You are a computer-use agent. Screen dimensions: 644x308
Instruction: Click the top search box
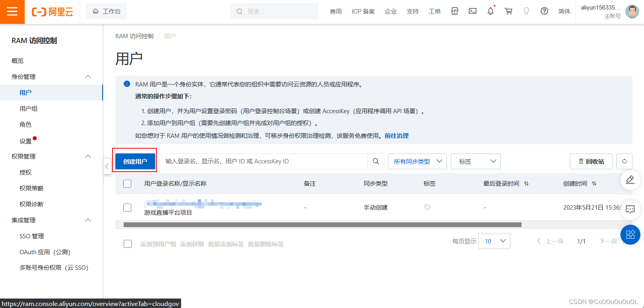(x=275, y=12)
